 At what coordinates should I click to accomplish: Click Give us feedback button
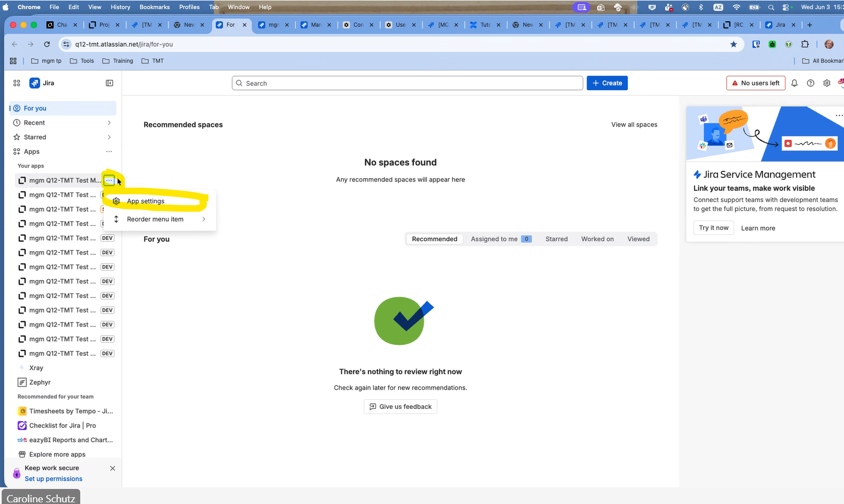point(401,407)
